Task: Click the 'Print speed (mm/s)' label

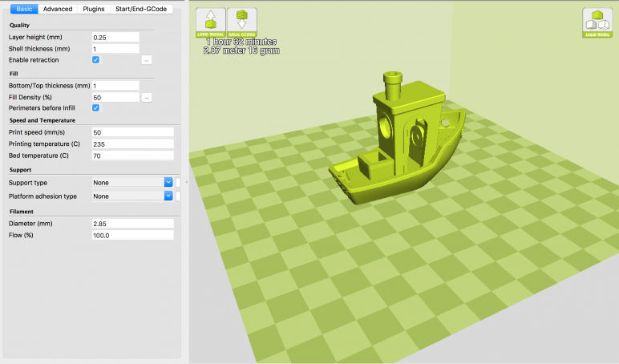Action: 37,132
